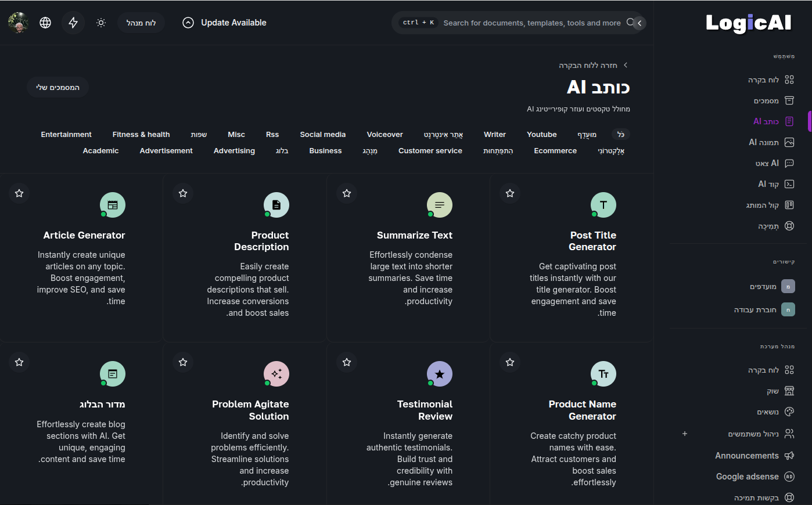The width and height of the screenshot is (812, 505).
Task: Click the globe language icon
Action: click(45, 23)
